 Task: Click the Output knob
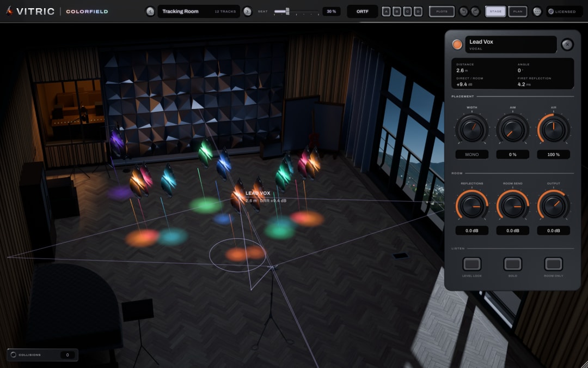[x=554, y=206]
